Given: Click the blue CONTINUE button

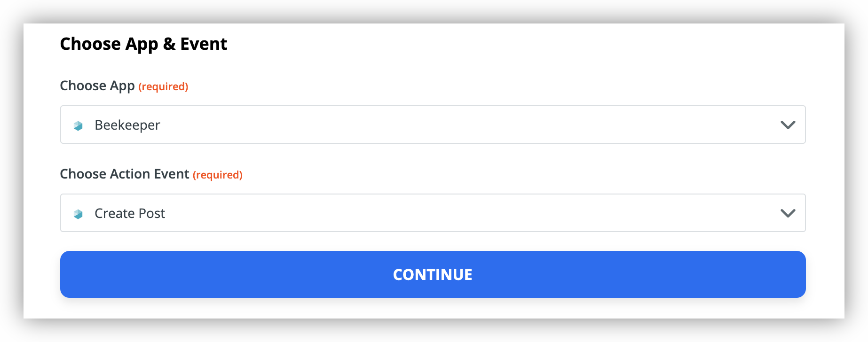Looking at the screenshot, I should (433, 274).
